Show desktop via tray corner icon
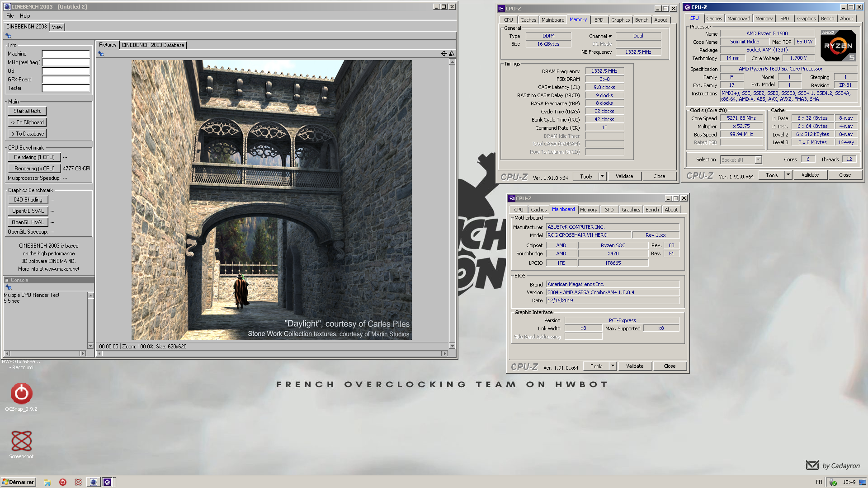 click(x=863, y=482)
